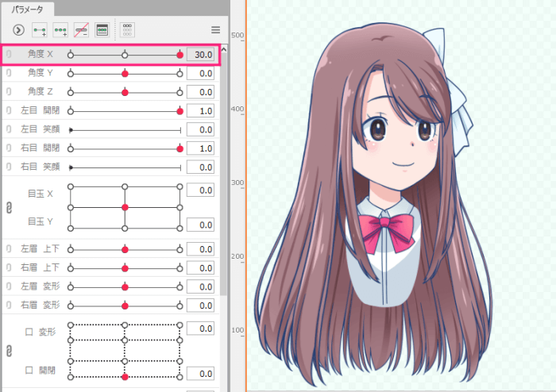Click the link icon beside 右目 笑顔
Screen dimensions: 556x392
[9, 167]
